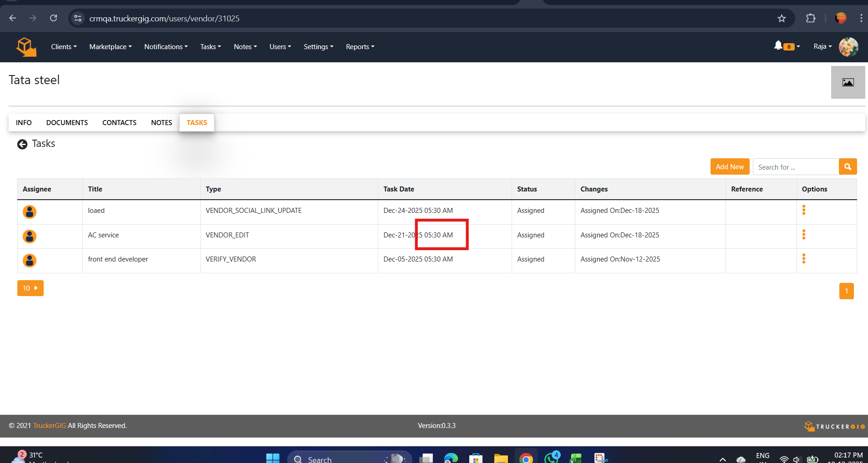Click the taskbar Search box
Image resolution: width=868 pixels, height=463 pixels.
(x=350, y=458)
